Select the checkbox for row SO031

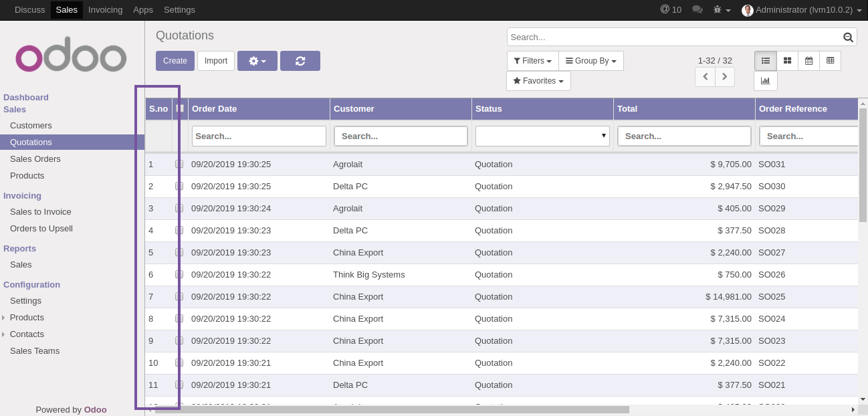(x=179, y=164)
